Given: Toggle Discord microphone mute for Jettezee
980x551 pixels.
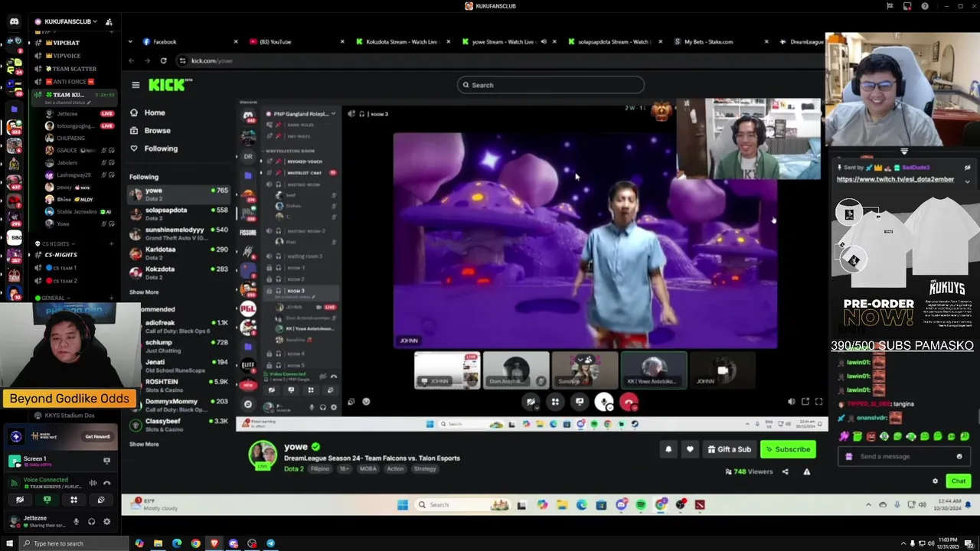Looking at the screenshot, I should coord(76,522).
